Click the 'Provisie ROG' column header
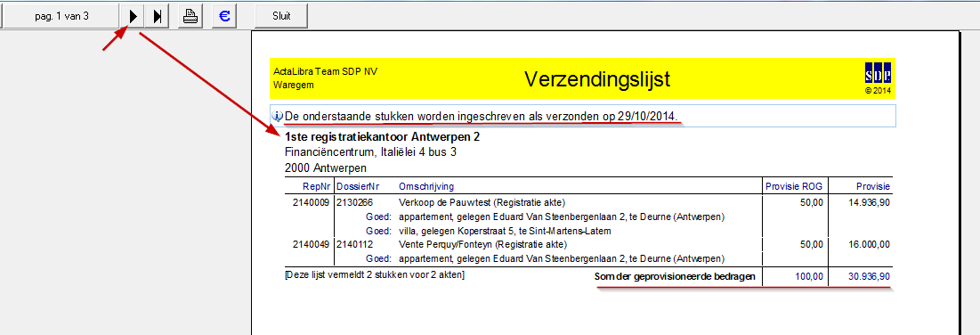The height and width of the screenshot is (335, 980). (794, 186)
